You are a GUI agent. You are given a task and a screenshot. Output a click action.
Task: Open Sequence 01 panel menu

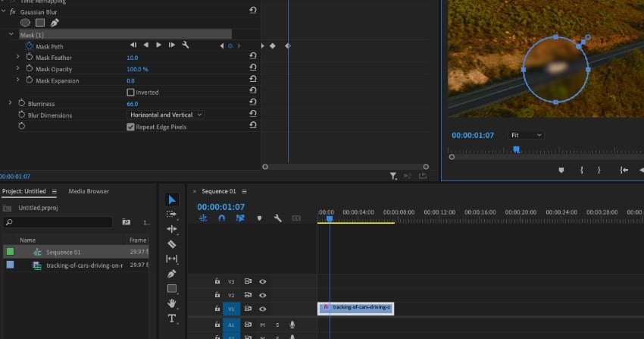click(x=245, y=191)
